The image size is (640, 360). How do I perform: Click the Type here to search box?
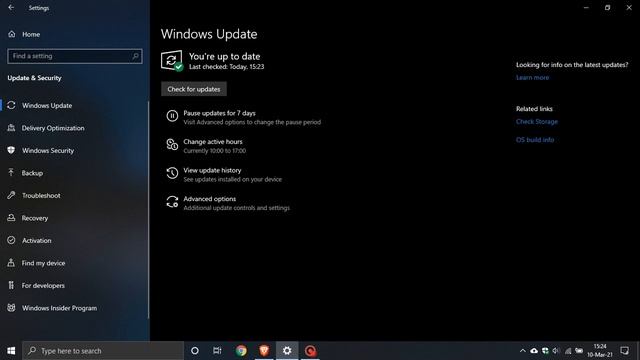point(103,351)
